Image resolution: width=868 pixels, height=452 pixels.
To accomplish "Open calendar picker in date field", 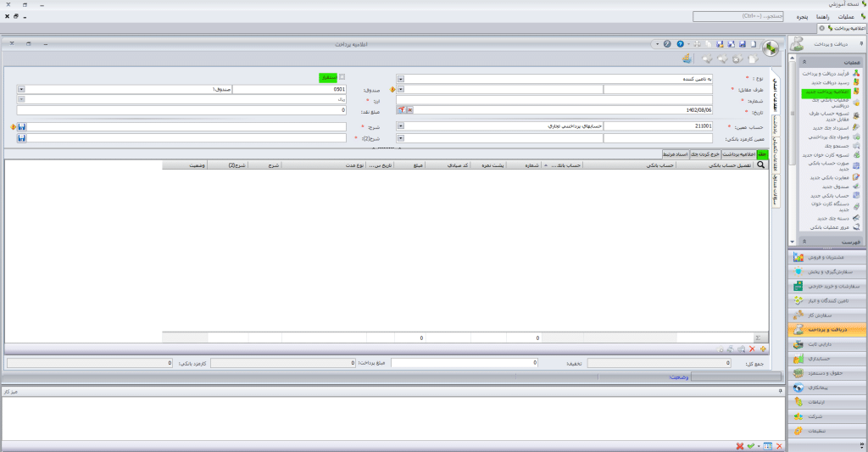I will pos(401,109).
